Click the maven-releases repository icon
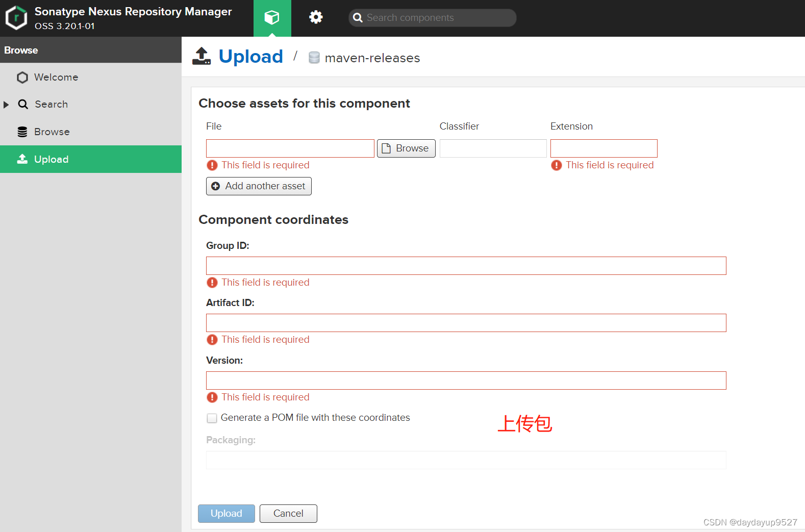 [x=314, y=58]
